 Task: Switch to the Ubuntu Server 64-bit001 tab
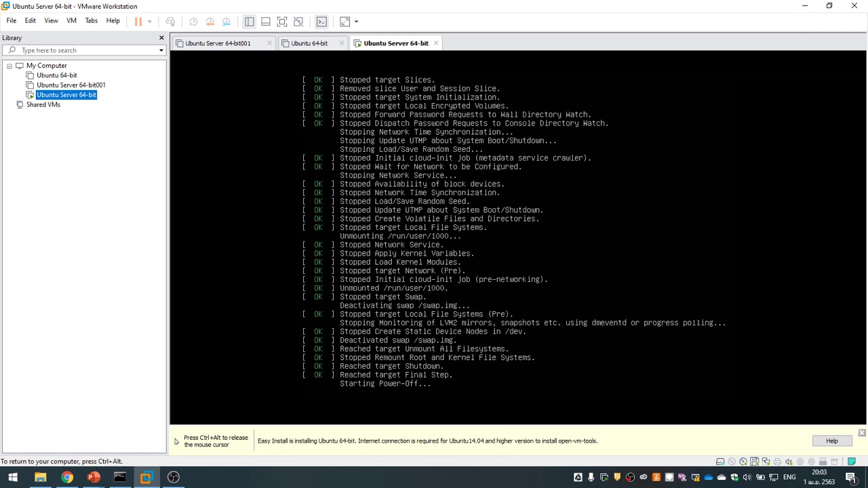point(218,43)
